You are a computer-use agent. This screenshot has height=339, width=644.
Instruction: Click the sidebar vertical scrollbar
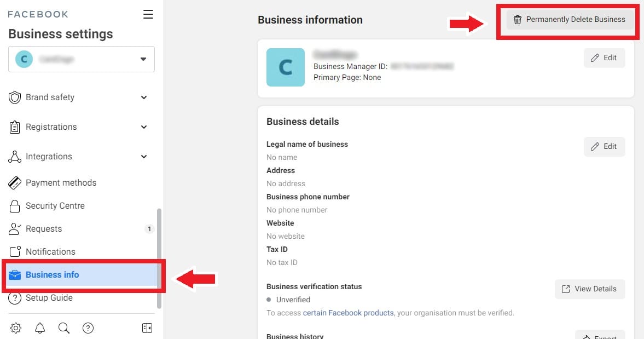pyautogui.click(x=159, y=258)
